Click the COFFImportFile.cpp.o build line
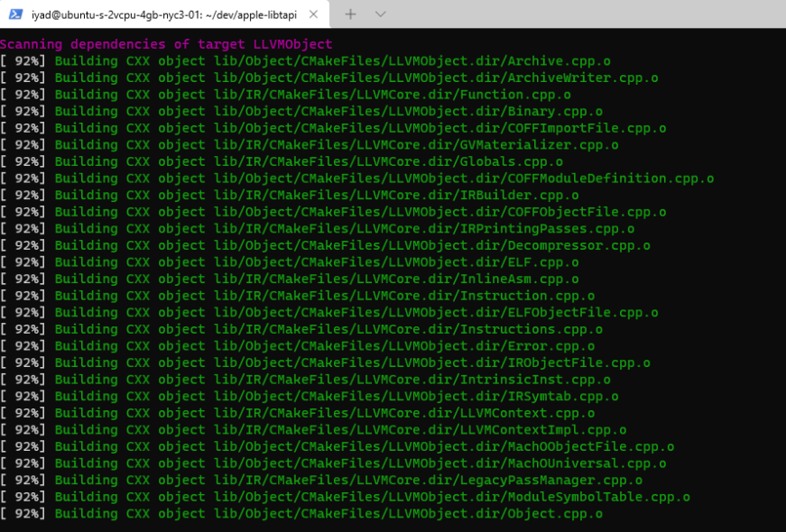786x532 pixels. (x=333, y=128)
